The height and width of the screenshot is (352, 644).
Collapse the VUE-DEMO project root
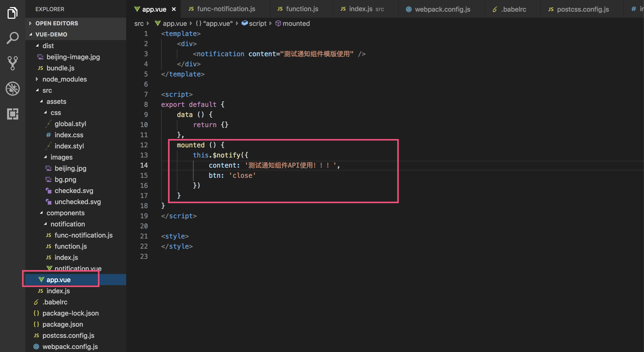pyautogui.click(x=51, y=34)
